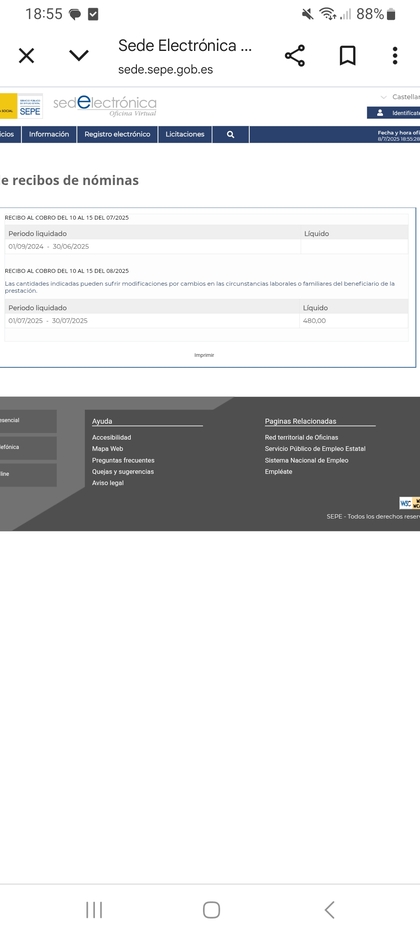The width and height of the screenshot is (420, 936).
Task: Open the Licitaciones menu item
Action: pos(185,134)
